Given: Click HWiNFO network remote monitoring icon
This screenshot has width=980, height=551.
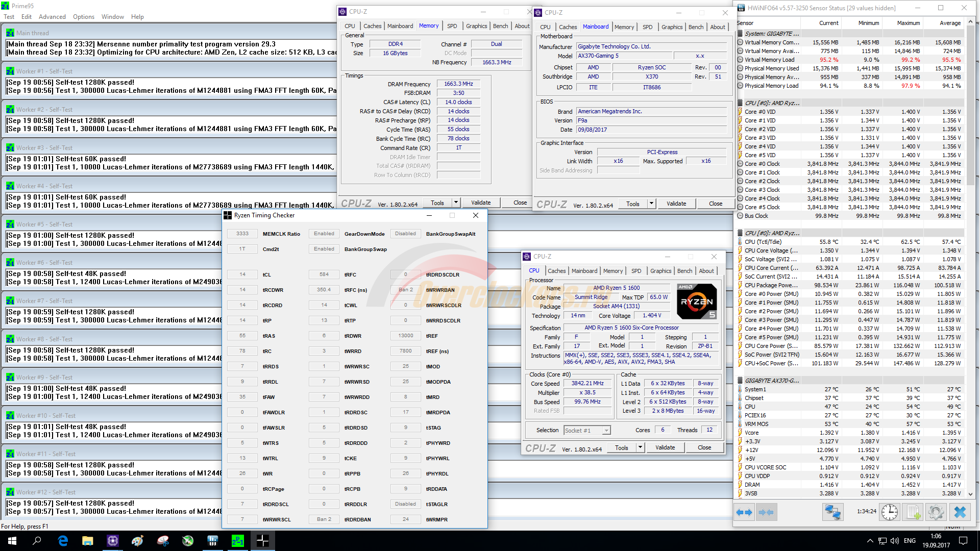Looking at the screenshot, I should (x=832, y=512).
